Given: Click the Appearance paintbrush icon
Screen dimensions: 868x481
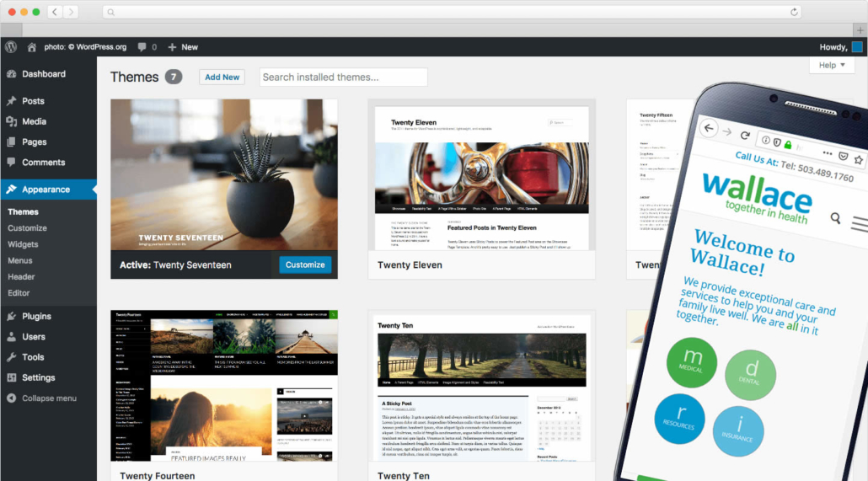Looking at the screenshot, I should point(12,190).
